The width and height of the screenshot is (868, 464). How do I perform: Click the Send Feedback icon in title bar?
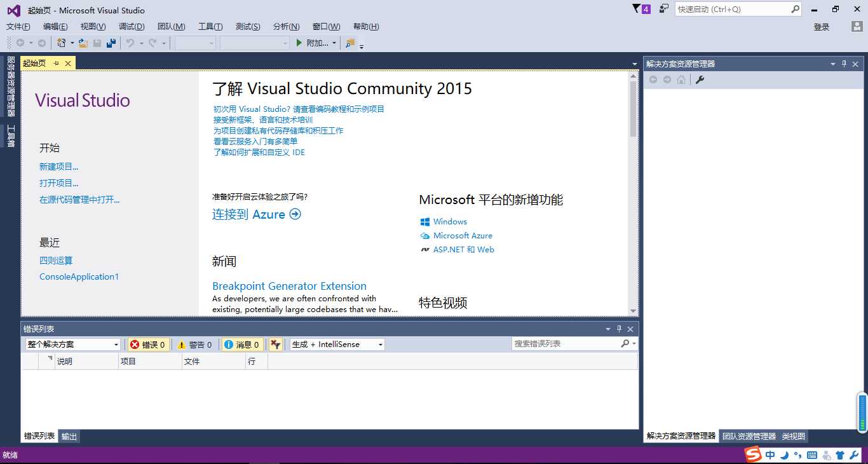pyautogui.click(x=664, y=9)
